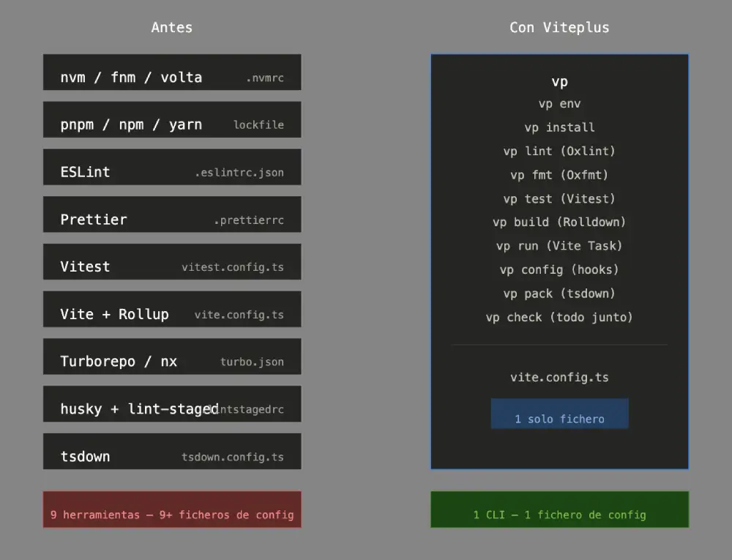The image size is (732, 560).
Task: Click the Vitest vitest.config.ts box
Action: pos(171,261)
